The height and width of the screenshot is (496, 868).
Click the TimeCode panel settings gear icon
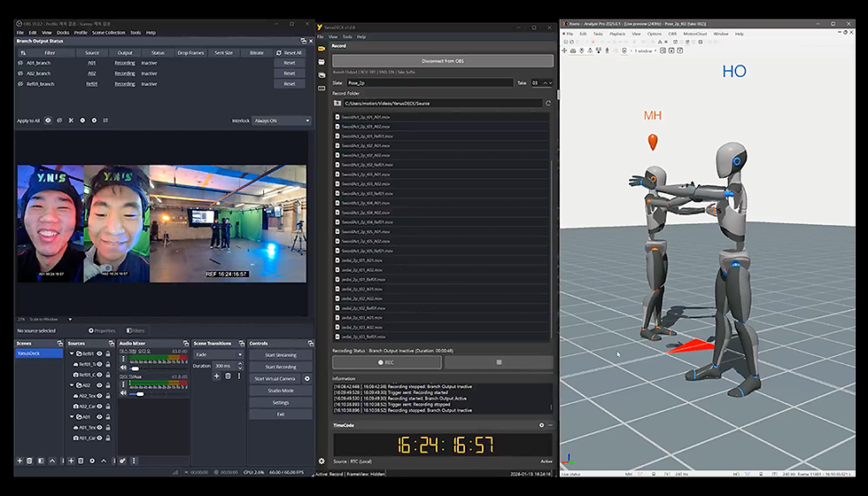(x=541, y=425)
